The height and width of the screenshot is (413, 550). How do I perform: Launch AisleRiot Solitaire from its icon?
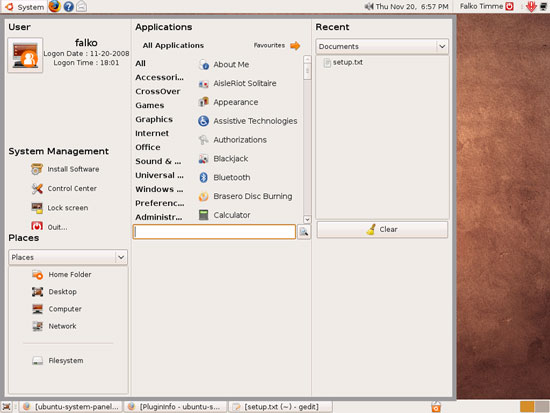coord(204,84)
